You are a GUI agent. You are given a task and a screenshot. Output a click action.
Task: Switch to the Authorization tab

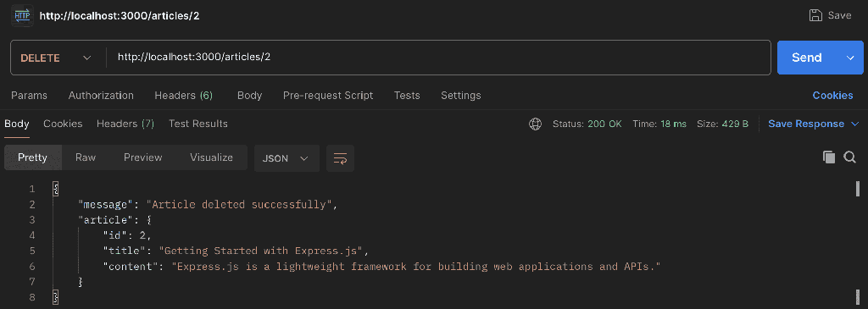pyautogui.click(x=101, y=95)
